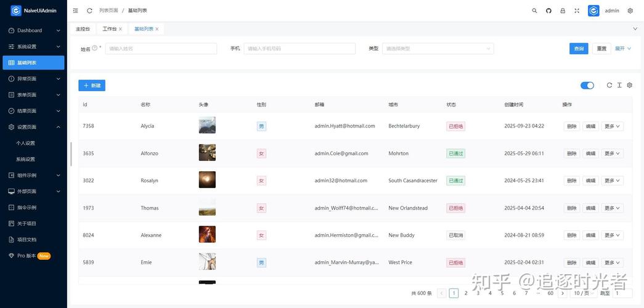Open 异常页面 sidebar menu
The width and height of the screenshot is (644, 308).
pos(33,78)
